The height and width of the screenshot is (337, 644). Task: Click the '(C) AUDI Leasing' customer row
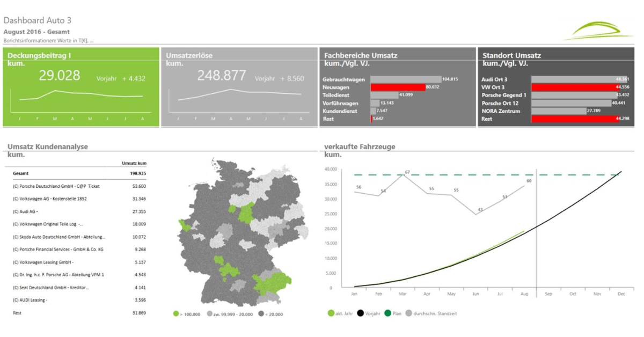tap(79, 300)
